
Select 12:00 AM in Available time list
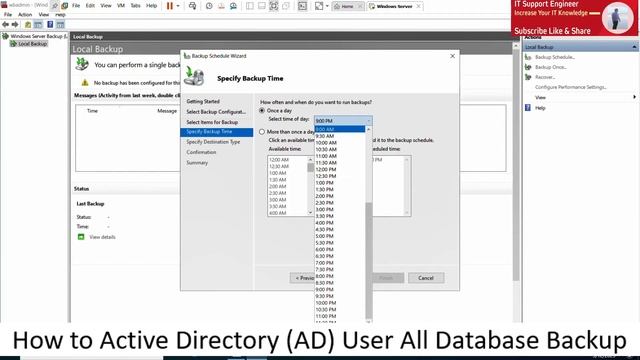coord(279,160)
